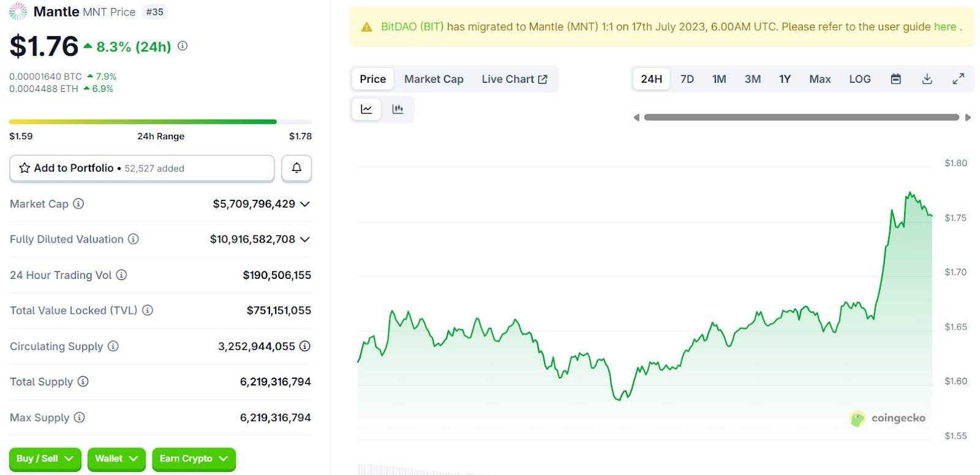Download chart data using download icon
This screenshot has width=980, height=475.
point(927,79)
